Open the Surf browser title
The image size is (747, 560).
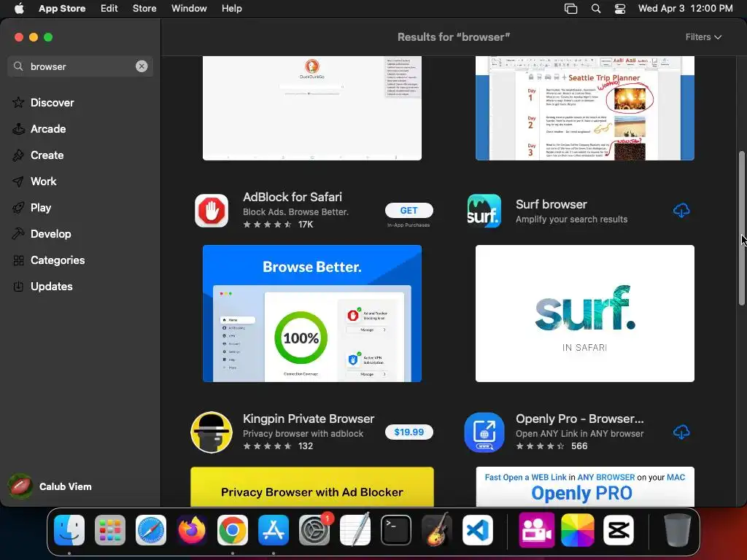551,204
